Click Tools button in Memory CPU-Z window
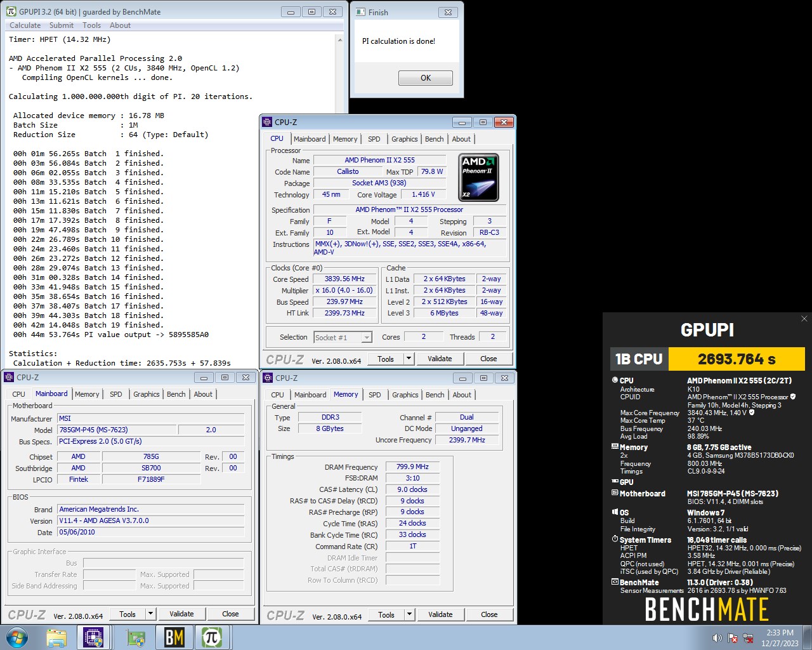 pyautogui.click(x=386, y=614)
